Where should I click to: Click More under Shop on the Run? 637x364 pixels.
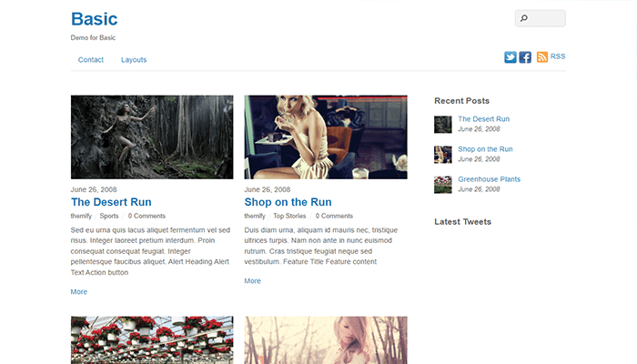252,280
